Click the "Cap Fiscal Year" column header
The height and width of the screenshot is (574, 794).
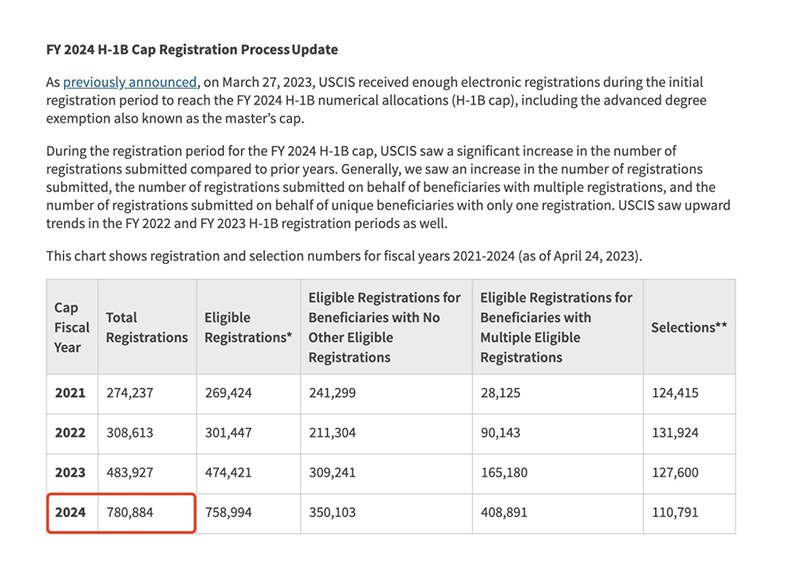(71, 327)
